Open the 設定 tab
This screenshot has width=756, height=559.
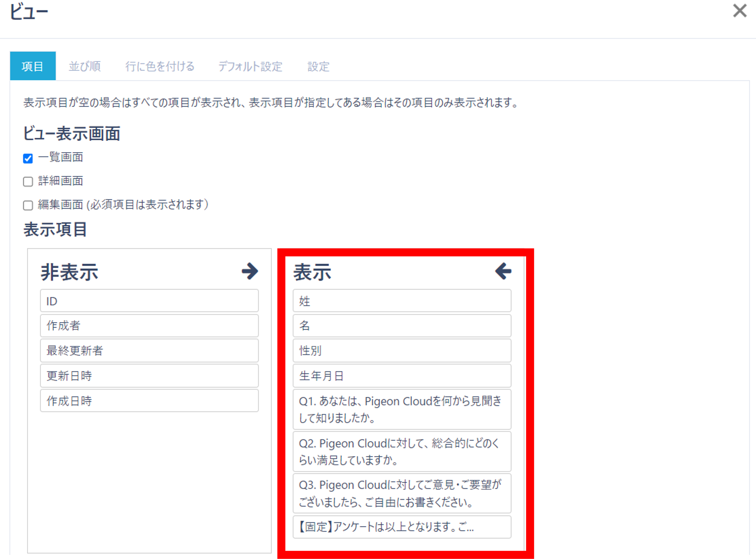pyautogui.click(x=318, y=66)
